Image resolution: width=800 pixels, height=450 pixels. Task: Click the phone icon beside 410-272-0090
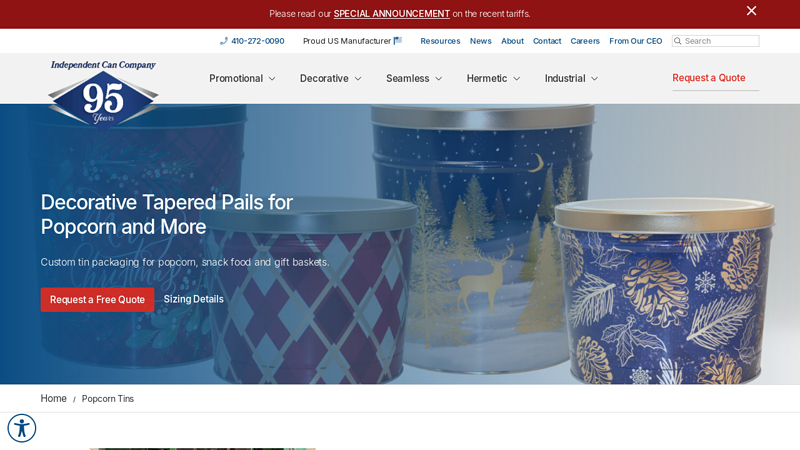(x=223, y=41)
